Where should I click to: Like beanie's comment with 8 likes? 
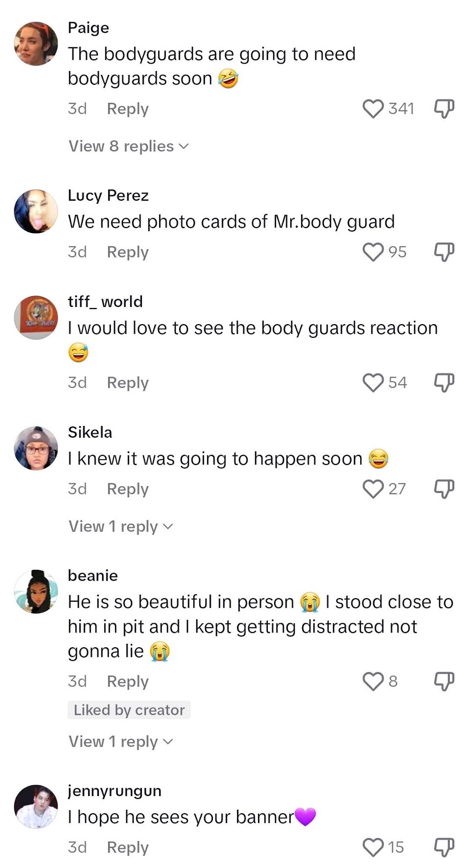(373, 681)
